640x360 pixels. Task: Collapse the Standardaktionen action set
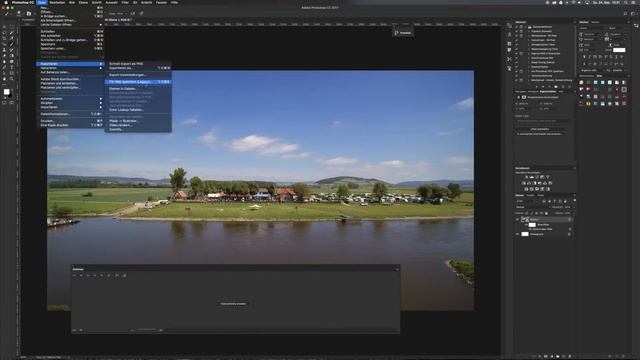525,27
